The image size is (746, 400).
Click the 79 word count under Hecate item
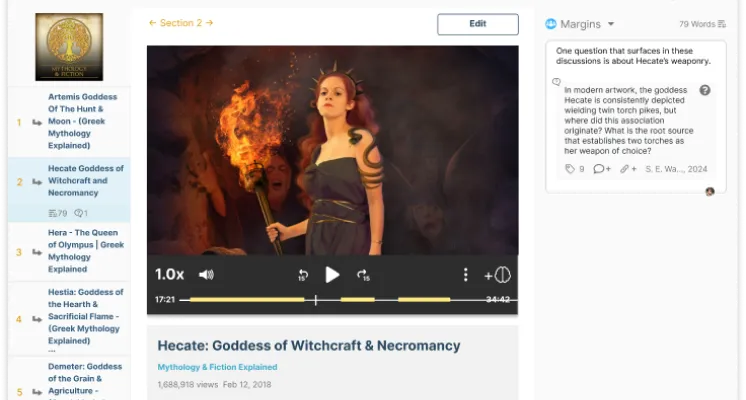tap(58, 213)
